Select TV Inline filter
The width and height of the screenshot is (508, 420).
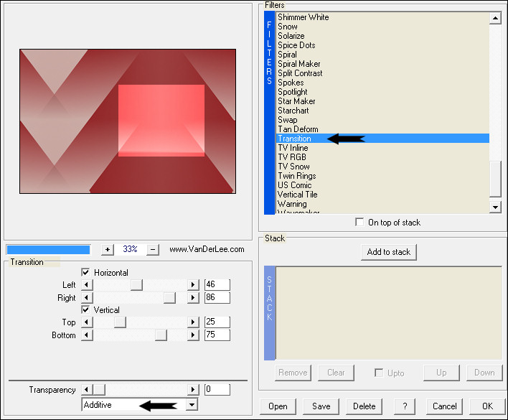click(382, 148)
